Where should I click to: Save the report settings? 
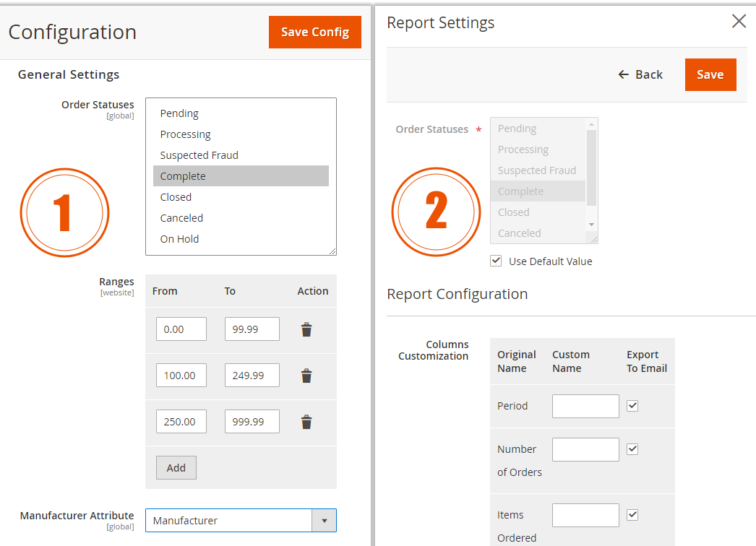pos(710,74)
